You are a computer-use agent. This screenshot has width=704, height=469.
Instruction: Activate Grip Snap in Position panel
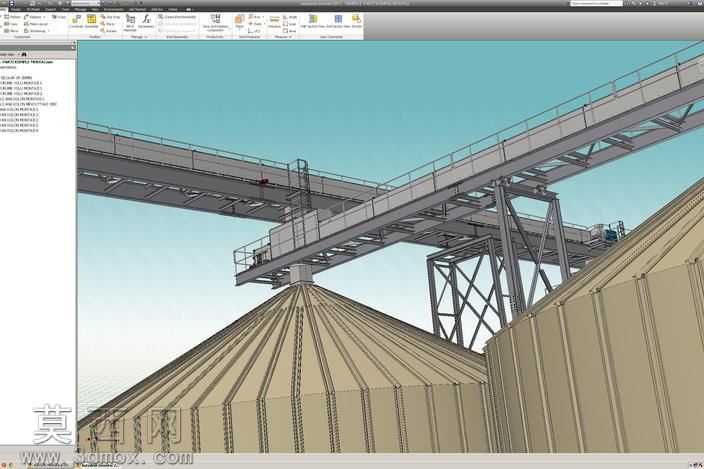110,17
